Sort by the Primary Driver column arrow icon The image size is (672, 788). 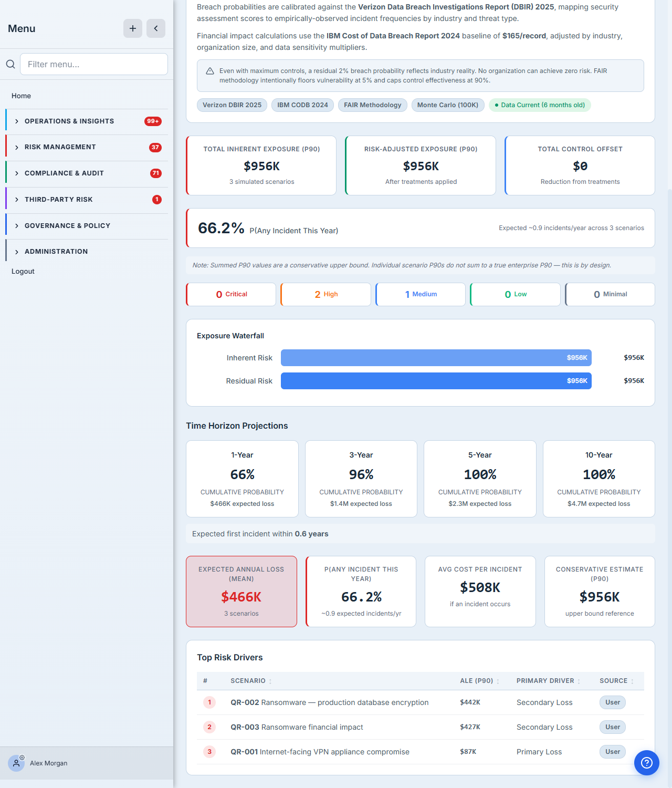pos(579,681)
